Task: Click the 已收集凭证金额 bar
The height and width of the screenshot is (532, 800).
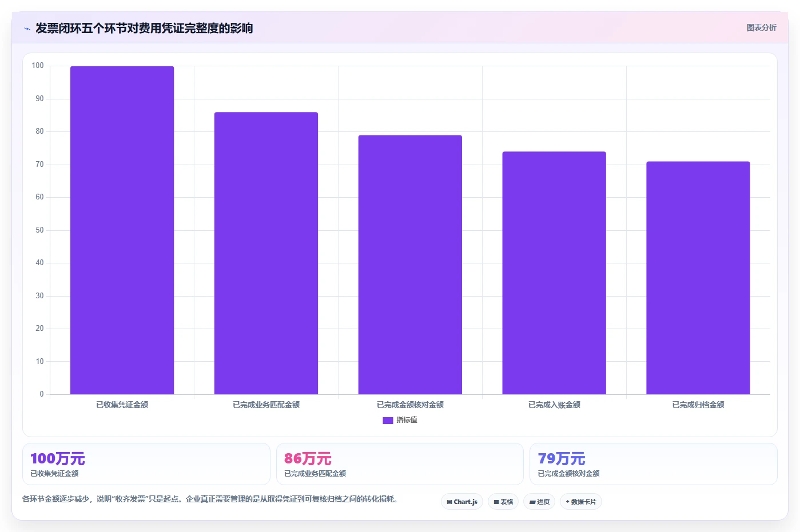Action: (122, 230)
